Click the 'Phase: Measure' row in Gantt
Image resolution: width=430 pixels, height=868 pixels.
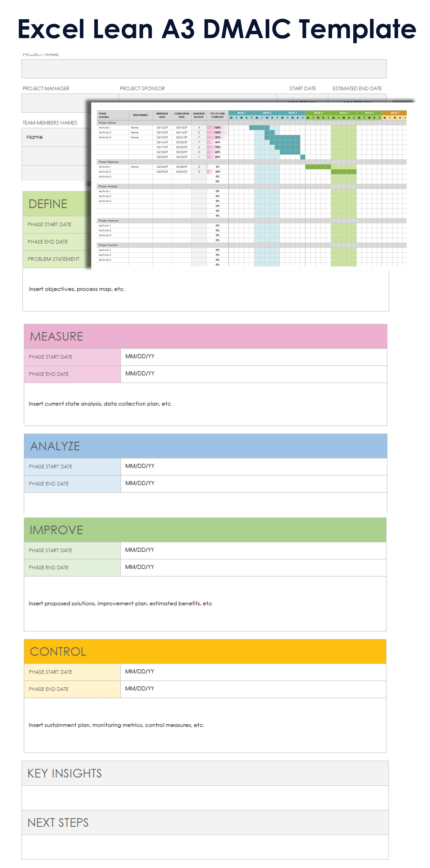click(252, 162)
